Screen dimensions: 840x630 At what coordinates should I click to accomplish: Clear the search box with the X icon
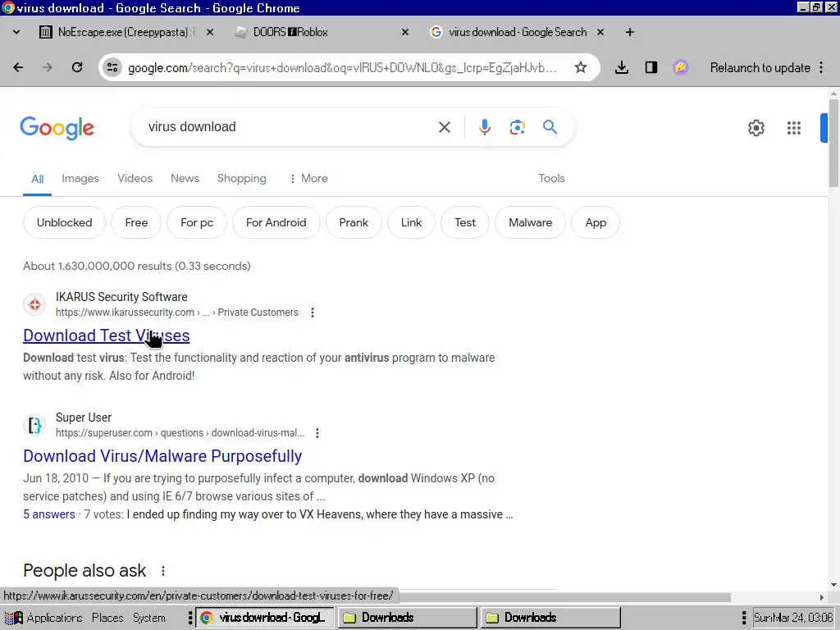445,127
